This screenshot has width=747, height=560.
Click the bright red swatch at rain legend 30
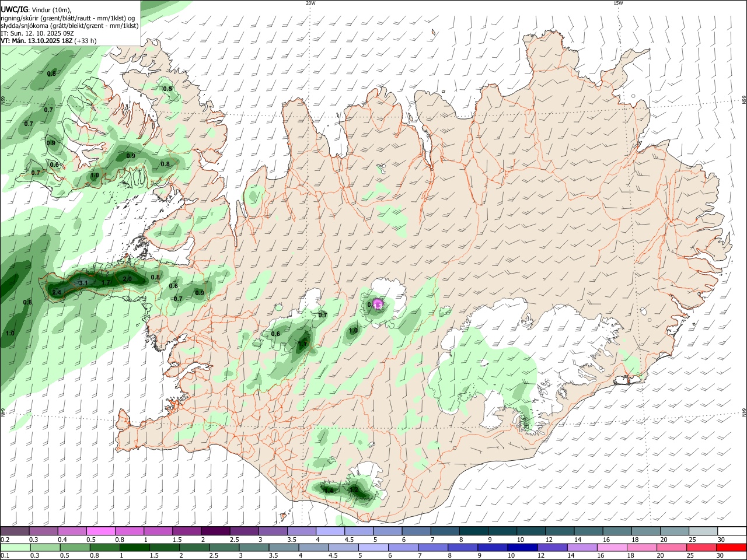(731, 547)
